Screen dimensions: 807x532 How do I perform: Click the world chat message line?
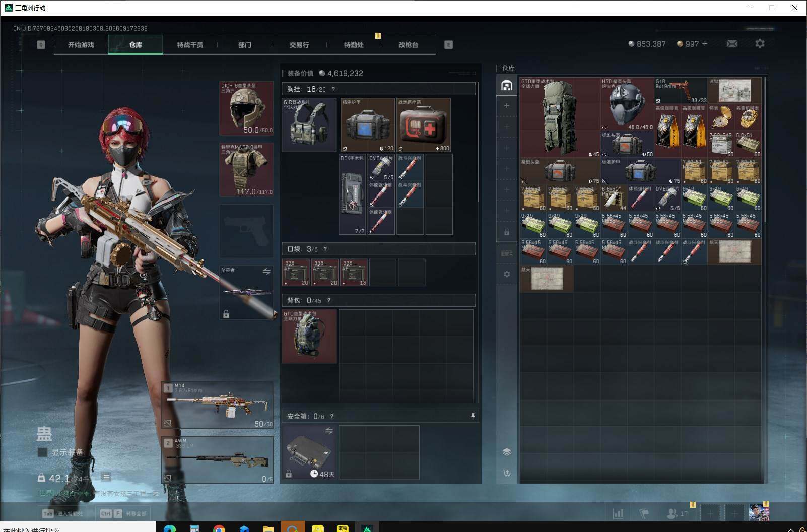coord(98,493)
